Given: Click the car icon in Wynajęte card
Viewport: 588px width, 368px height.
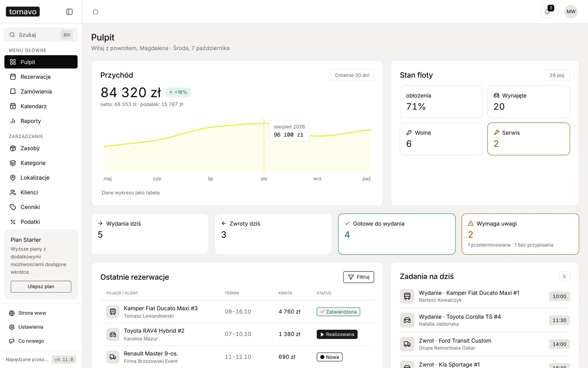Looking at the screenshot, I should [x=496, y=95].
